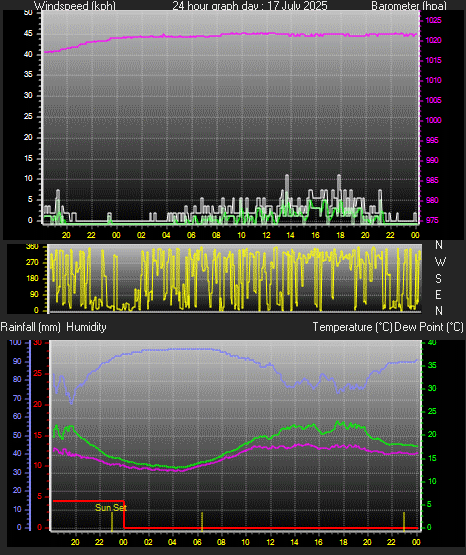Click the yellow marker below Sun Set label
This screenshot has width=466, height=555.
pyautogui.click(x=112, y=522)
